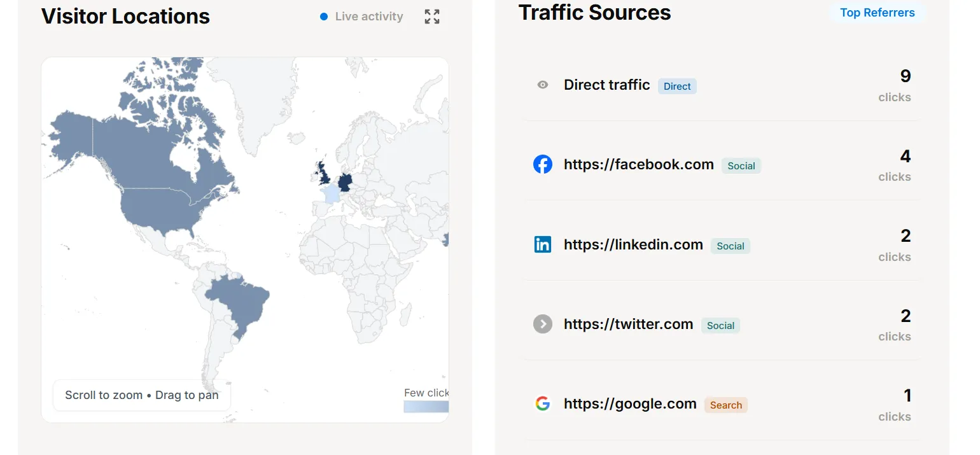Click the blue Live activity dot
The height and width of the screenshot is (455, 980).
click(x=324, y=17)
